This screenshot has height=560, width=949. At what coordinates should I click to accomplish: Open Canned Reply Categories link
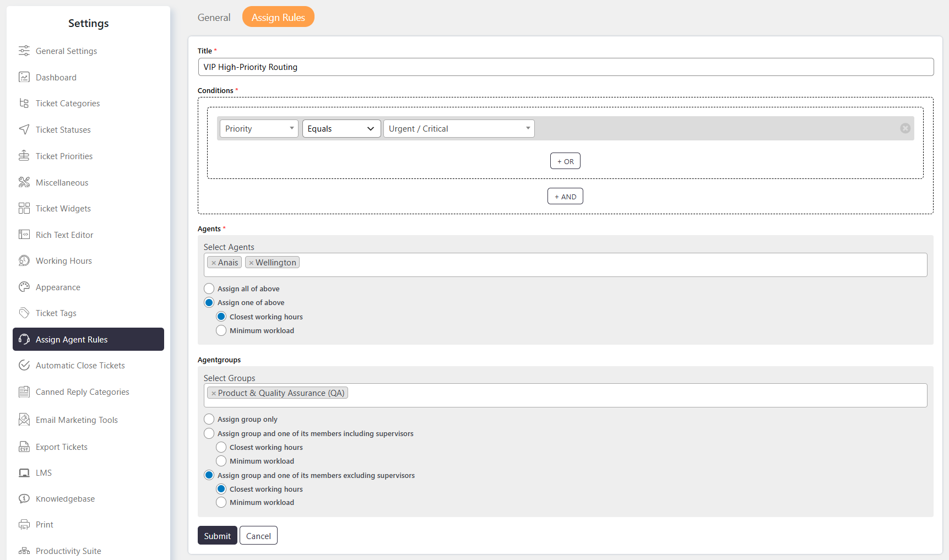(x=83, y=392)
